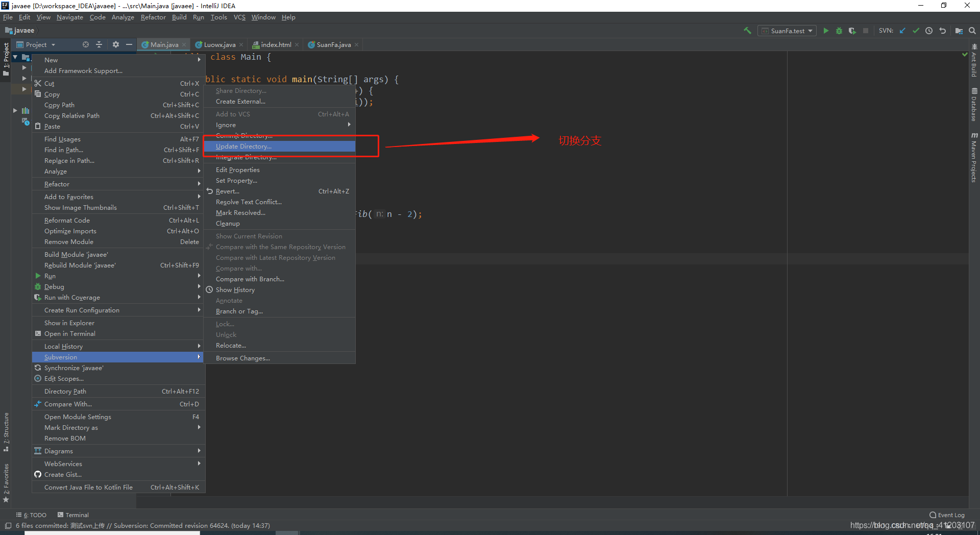Viewport: 980px width, 535px height.
Task: Hide the Project panel with minus icon
Action: tap(129, 44)
